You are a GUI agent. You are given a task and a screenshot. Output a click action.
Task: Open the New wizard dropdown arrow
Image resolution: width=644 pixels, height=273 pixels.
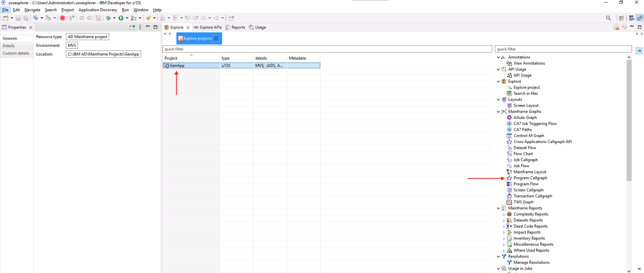point(12,18)
